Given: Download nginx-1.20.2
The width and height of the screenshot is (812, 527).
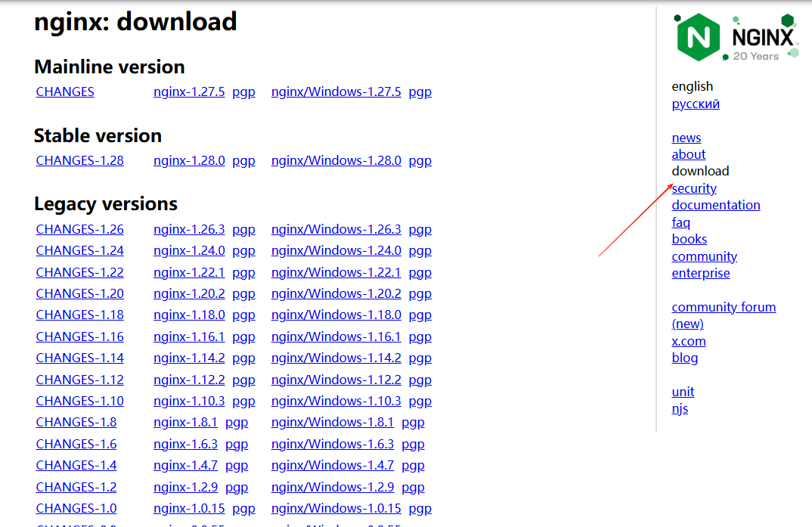Looking at the screenshot, I should [x=189, y=293].
